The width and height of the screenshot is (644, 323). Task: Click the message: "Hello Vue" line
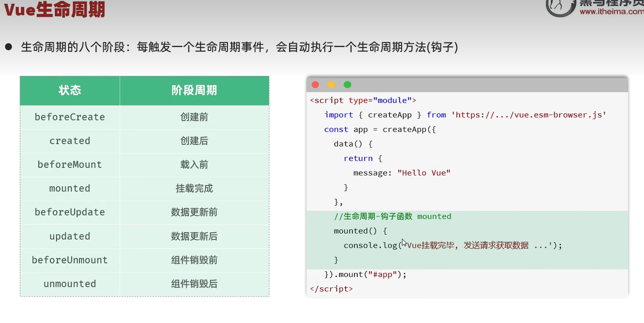402,173
